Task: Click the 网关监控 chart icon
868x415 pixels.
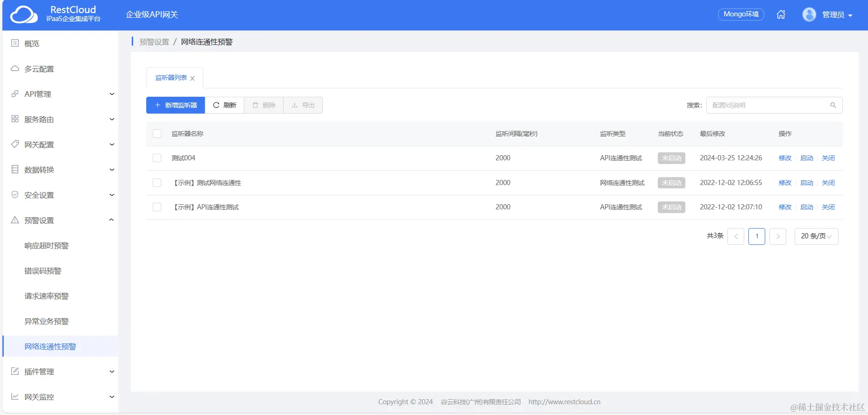Action: coord(15,397)
